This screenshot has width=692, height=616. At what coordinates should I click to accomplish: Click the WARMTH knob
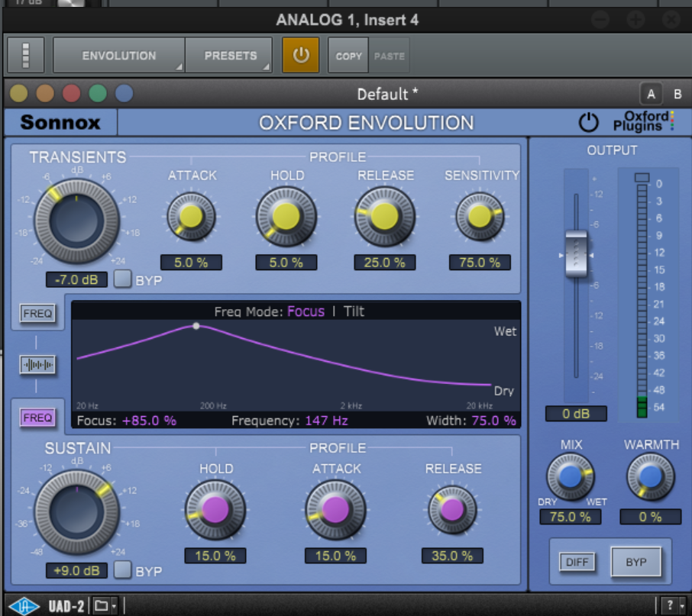coord(651,477)
